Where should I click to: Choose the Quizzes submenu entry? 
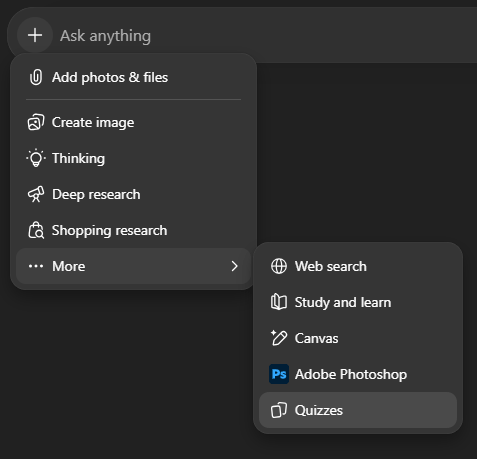coord(358,410)
